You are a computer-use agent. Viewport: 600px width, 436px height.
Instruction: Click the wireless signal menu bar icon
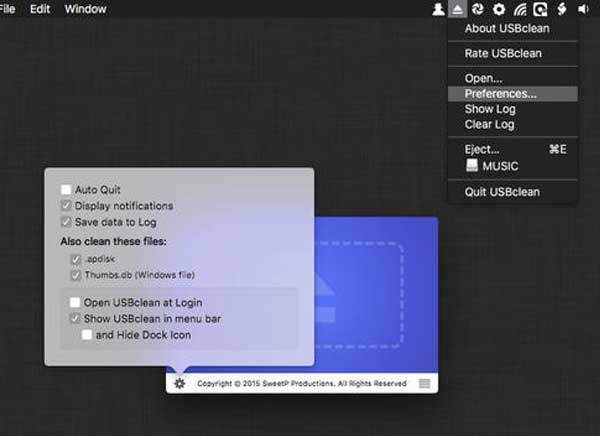(520, 9)
